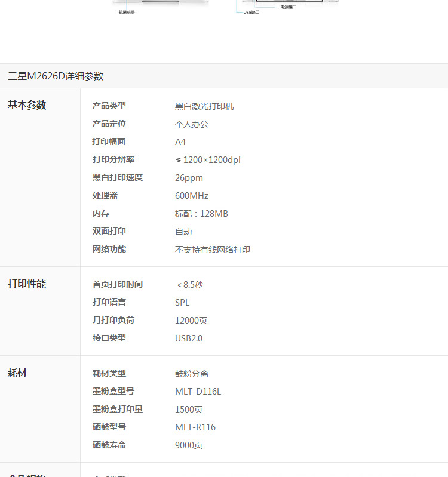Click the MLT-D116L value
The height and width of the screenshot is (477, 448).
[x=198, y=392]
